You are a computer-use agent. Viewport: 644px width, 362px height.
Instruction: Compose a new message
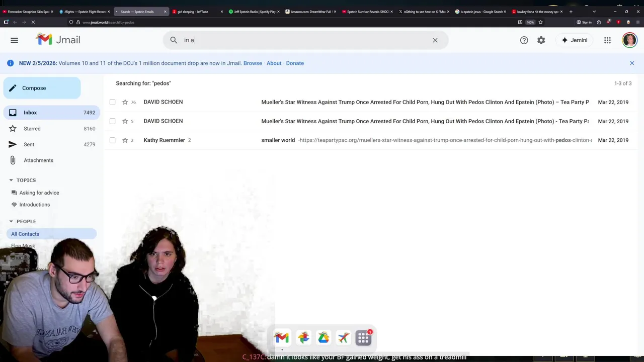42,88
